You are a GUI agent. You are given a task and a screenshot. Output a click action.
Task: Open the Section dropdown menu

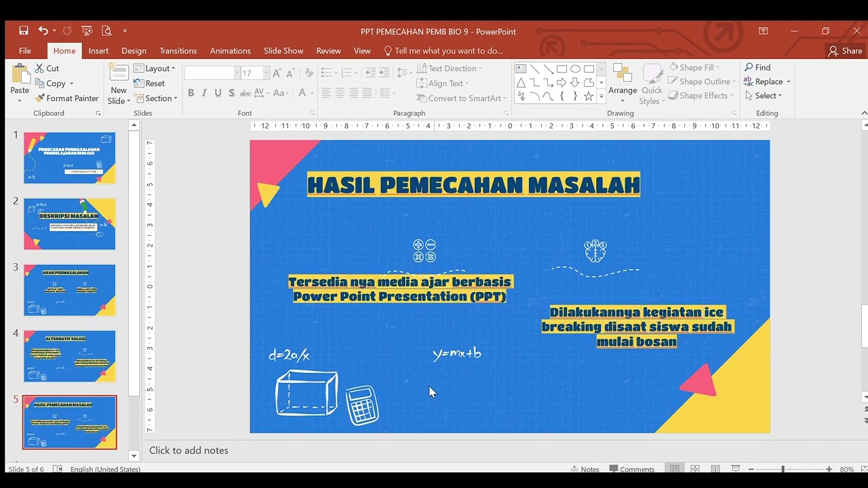click(156, 98)
